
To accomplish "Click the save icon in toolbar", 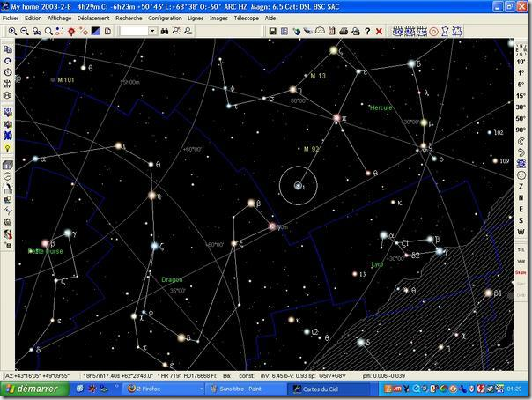I will click(x=272, y=31).
